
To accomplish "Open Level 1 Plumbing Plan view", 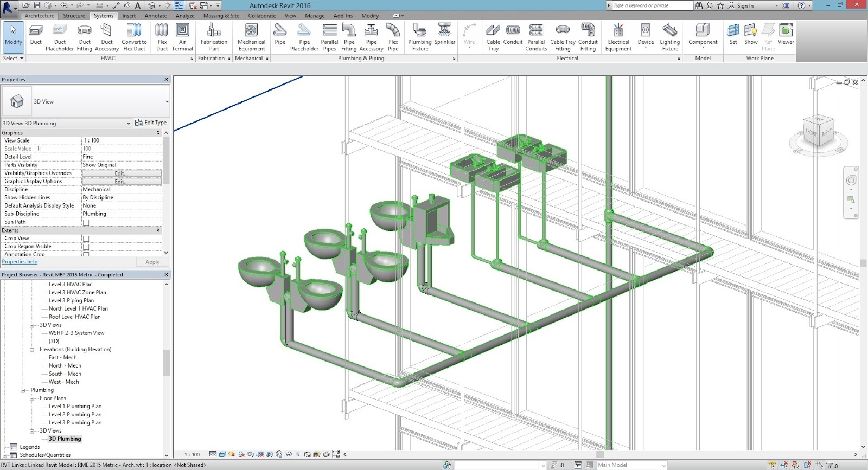I will [75, 407].
